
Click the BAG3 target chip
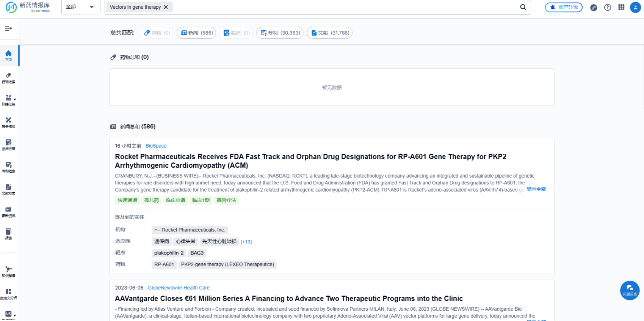pyautogui.click(x=197, y=253)
